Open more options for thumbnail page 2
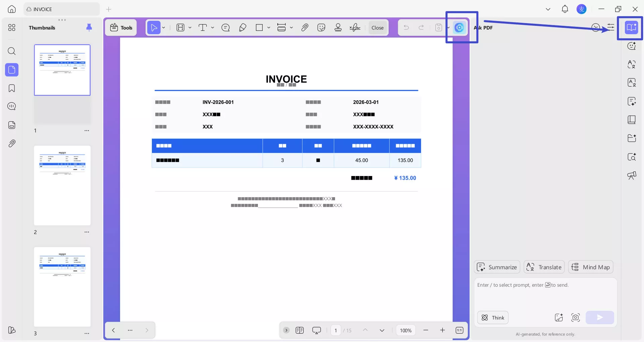The image size is (644, 342). [x=87, y=232]
